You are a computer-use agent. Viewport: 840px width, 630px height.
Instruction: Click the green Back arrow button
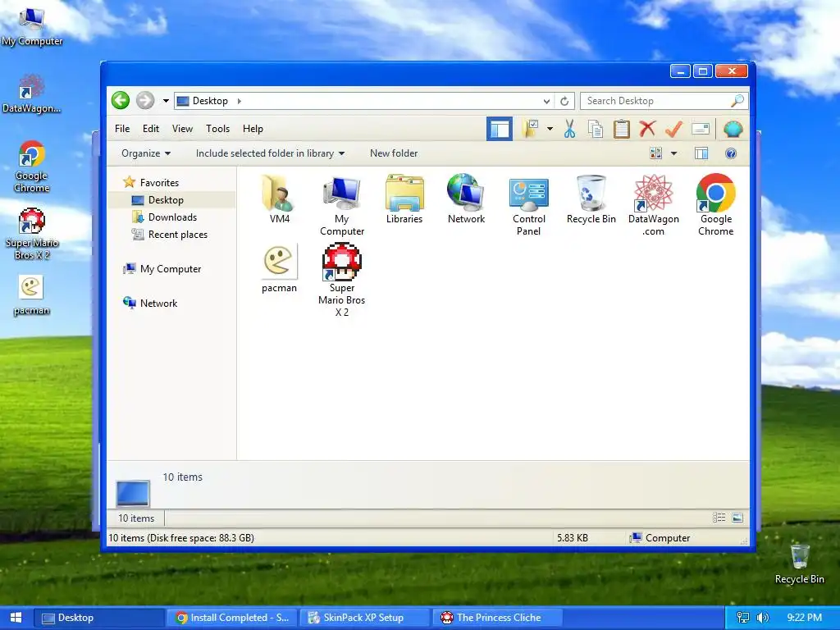coord(121,100)
